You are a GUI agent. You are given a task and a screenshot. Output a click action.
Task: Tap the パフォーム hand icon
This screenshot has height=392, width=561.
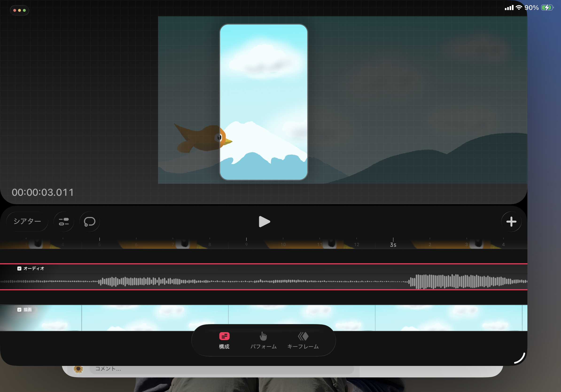coord(263,336)
